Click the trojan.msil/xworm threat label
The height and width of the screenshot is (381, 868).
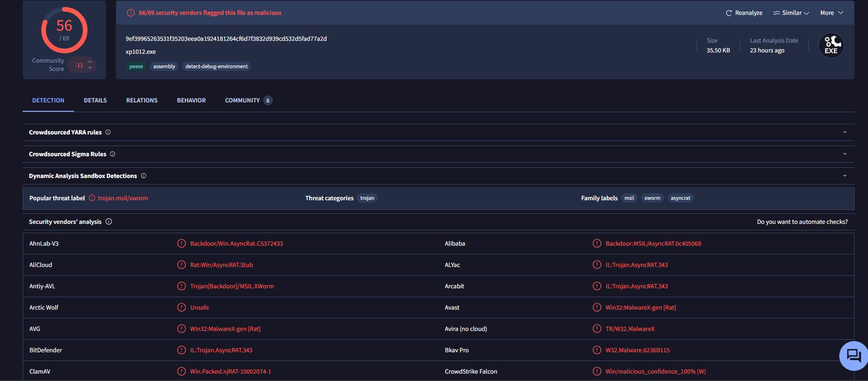pos(123,198)
